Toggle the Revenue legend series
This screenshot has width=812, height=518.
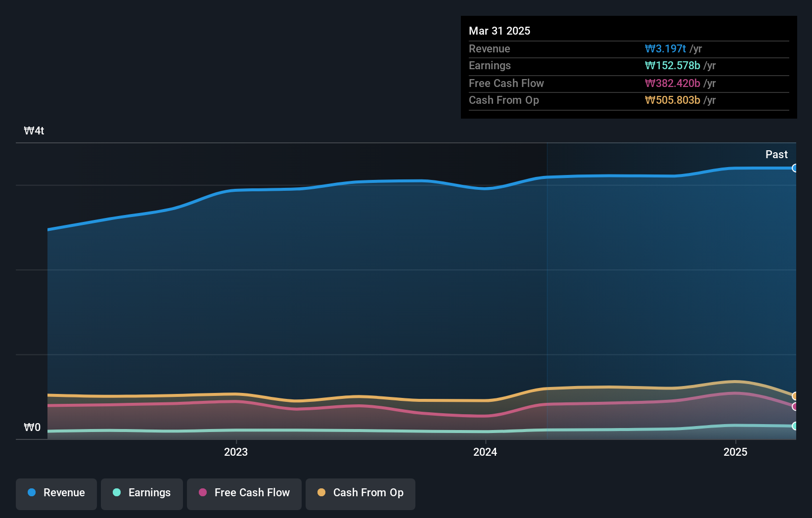(x=56, y=494)
